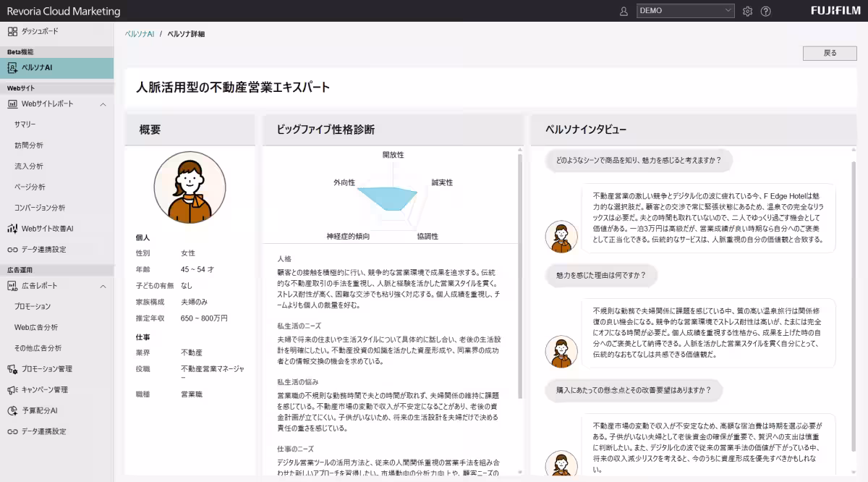Open Webサイト改善AI via its icon
Image resolution: width=868 pixels, height=482 pixels.
point(12,228)
